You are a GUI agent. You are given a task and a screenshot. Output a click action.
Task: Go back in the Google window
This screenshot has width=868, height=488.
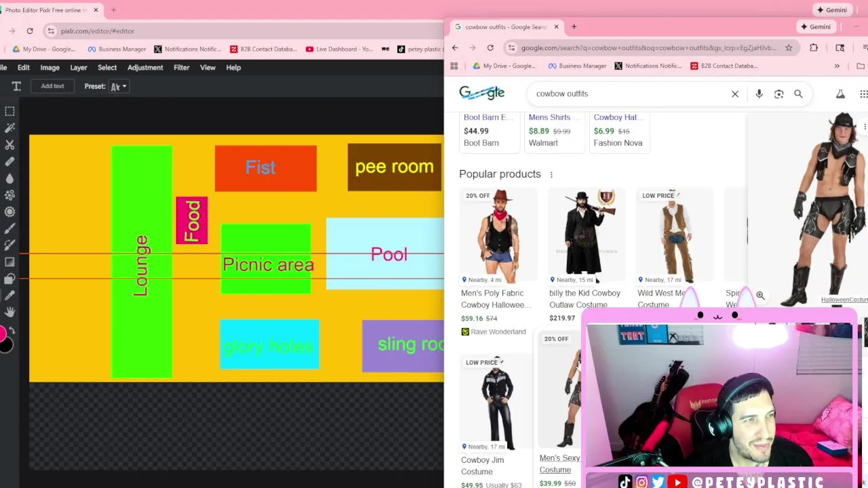455,47
